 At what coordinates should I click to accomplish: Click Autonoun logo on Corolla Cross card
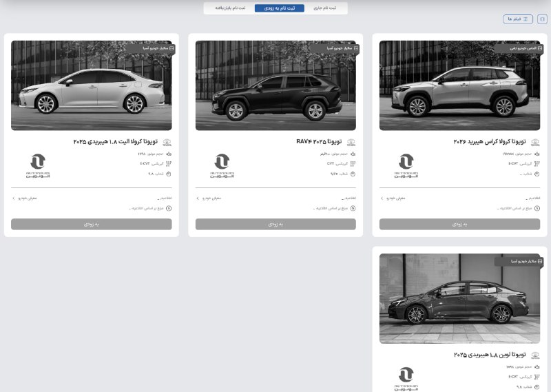[406, 165]
